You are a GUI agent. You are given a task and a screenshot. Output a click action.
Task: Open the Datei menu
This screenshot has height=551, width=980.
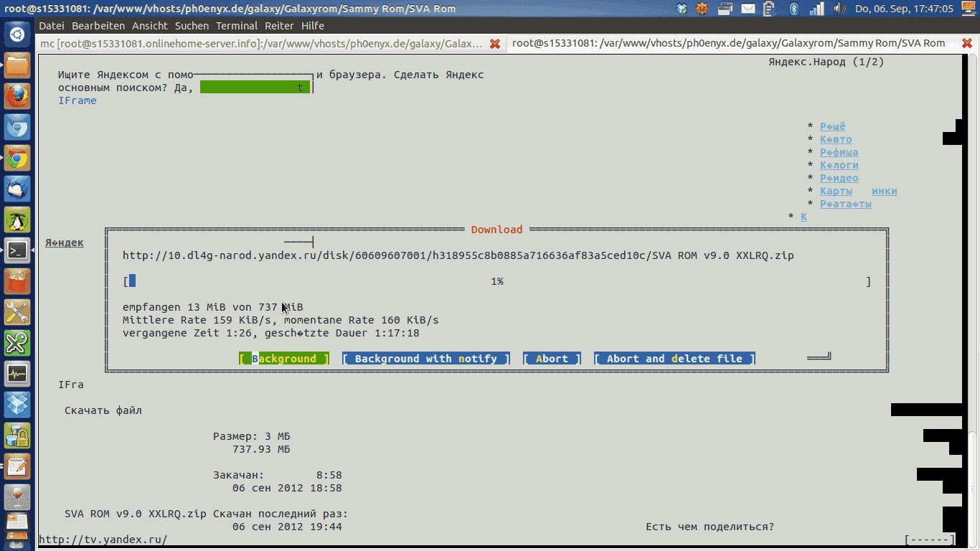(x=52, y=25)
